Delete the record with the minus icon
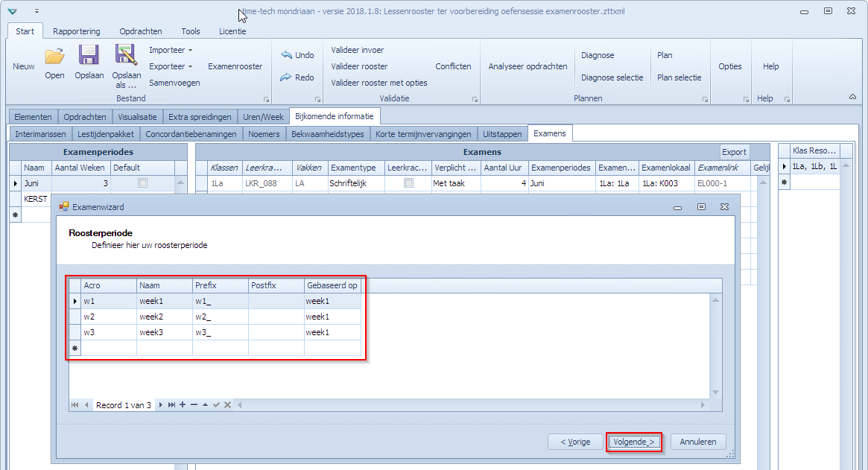868x470 pixels. point(194,404)
